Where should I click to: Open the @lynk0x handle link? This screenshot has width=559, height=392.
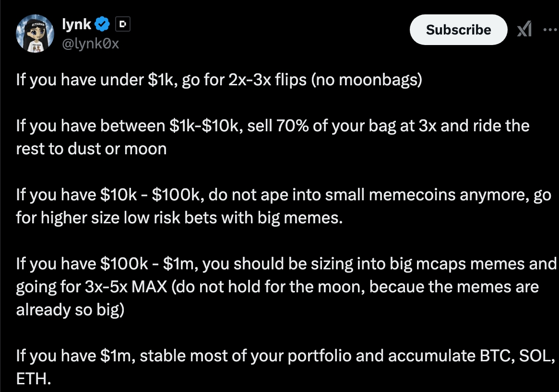91,44
